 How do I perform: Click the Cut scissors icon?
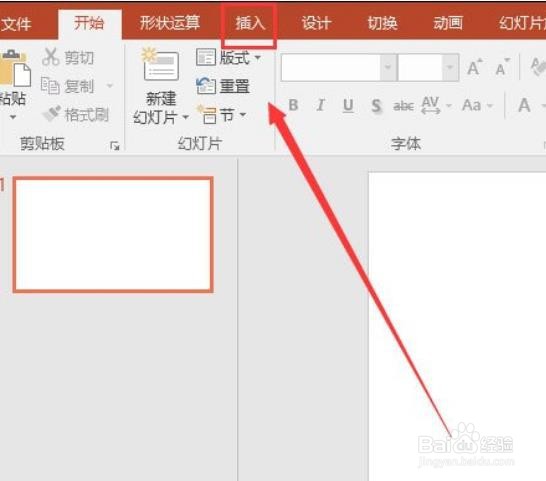point(51,57)
